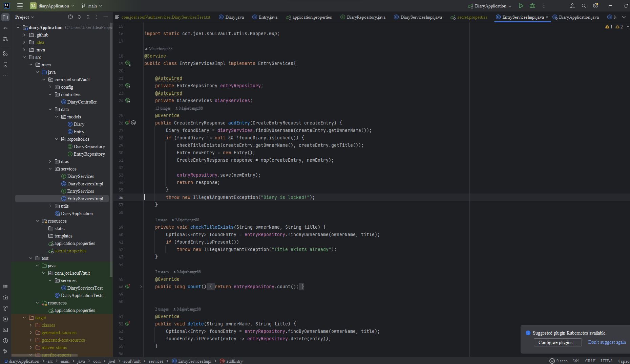Click the Debug bug icon in toolbar
The image size is (630, 364).
[532, 6]
